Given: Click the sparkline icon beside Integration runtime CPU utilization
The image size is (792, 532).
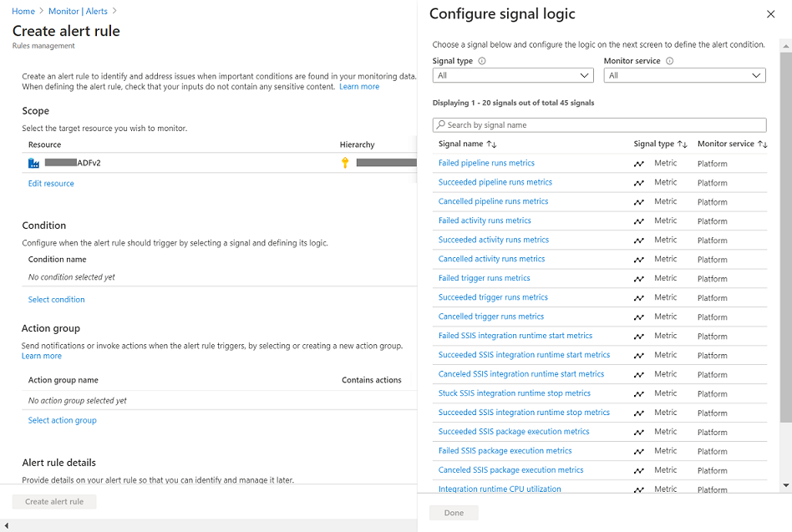Looking at the screenshot, I should pyautogui.click(x=639, y=489).
